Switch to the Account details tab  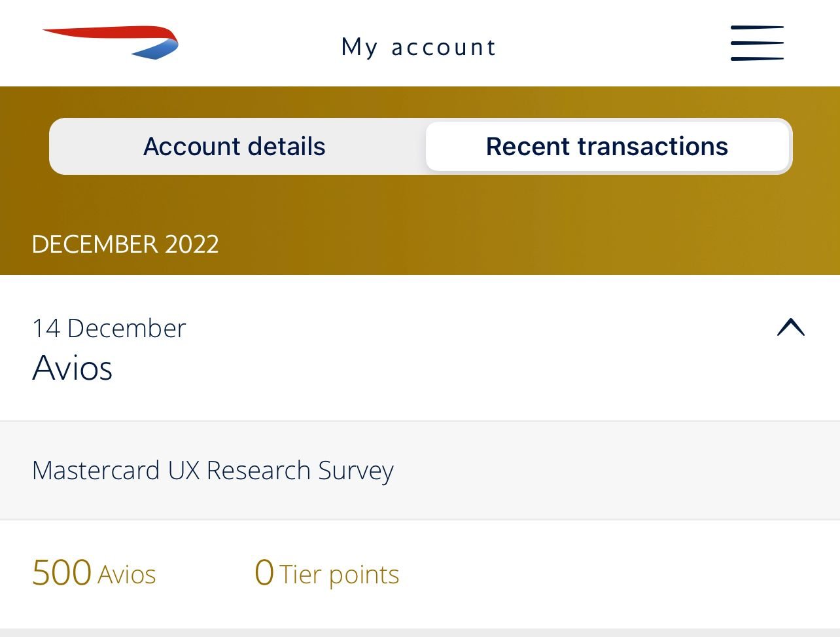(234, 147)
